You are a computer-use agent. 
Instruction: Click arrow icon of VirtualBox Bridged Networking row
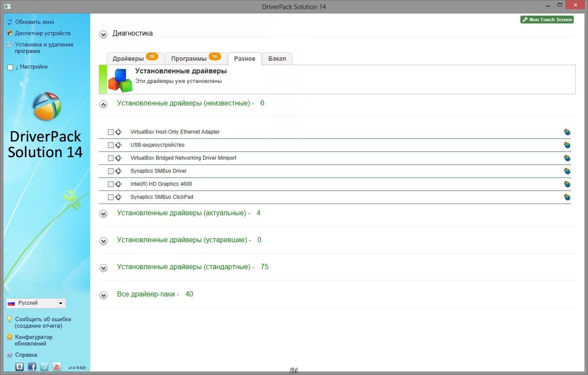[118, 158]
